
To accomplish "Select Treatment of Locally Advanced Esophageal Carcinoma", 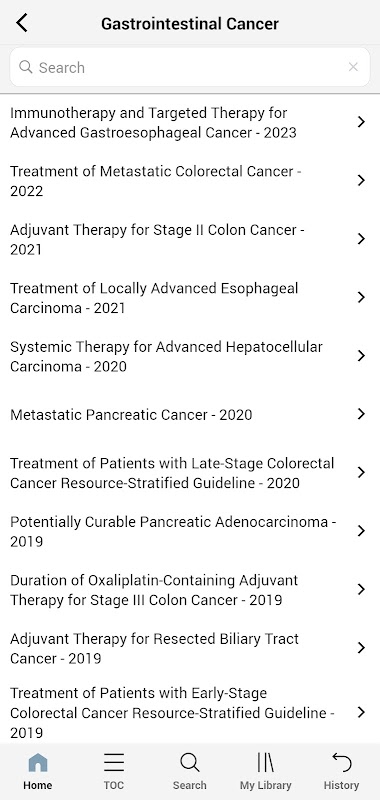I will click(190, 297).
